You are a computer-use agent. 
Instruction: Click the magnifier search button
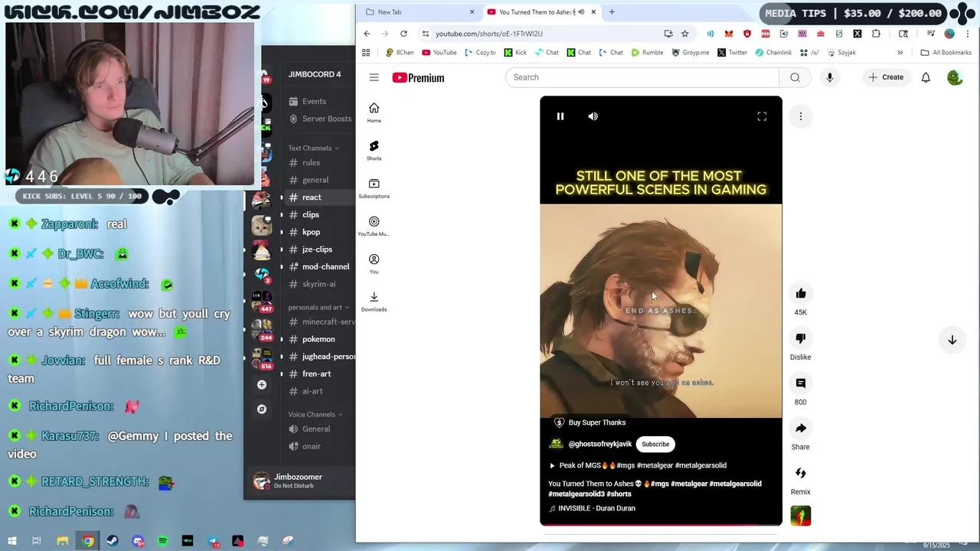[795, 77]
